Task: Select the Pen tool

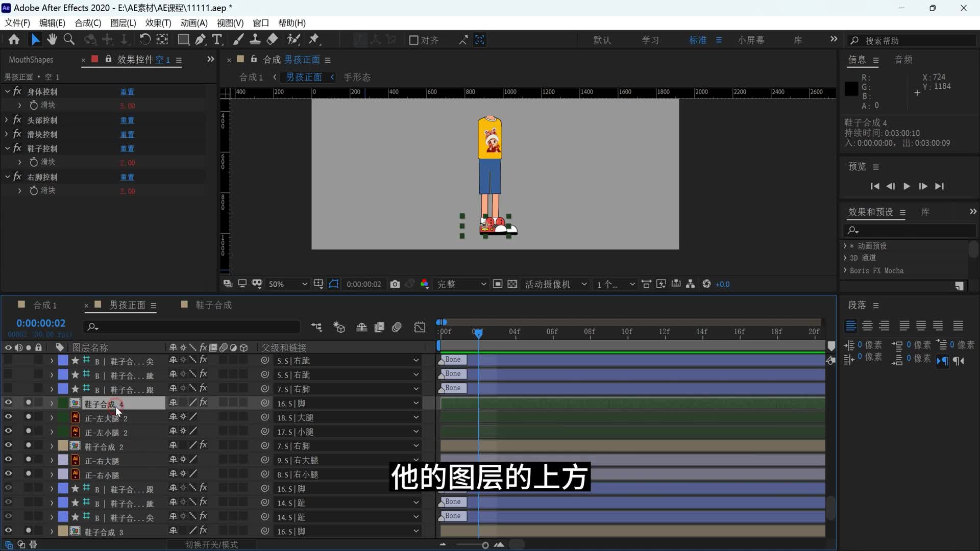Action: pos(200,40)
